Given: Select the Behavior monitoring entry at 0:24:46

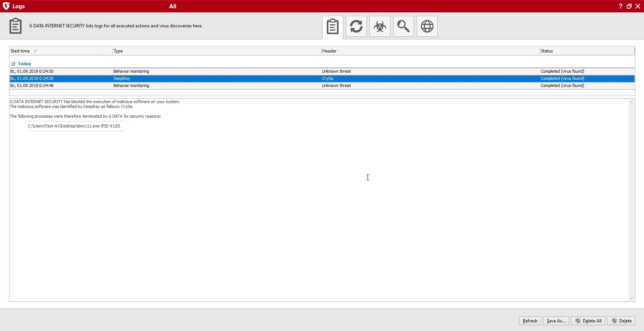Looking at the screenshot, I should (x=322, y=85).
